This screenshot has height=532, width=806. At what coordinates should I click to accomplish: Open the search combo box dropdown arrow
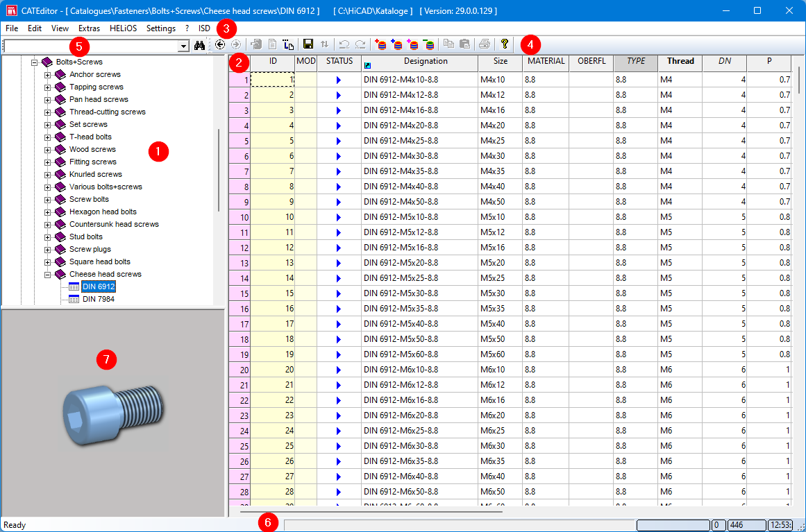click(x=183, y=46)
